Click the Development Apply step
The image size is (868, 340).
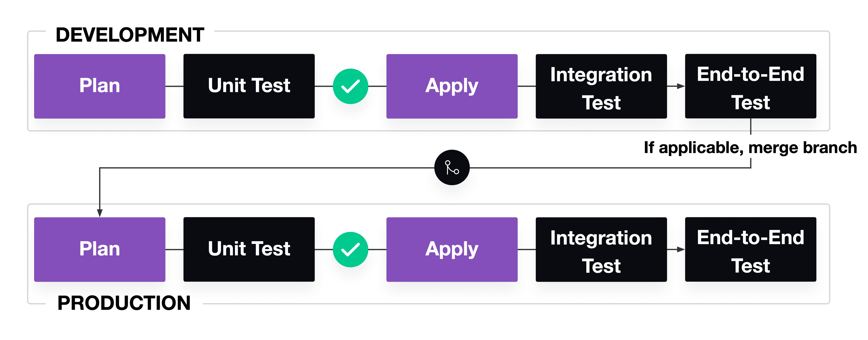pyautogui.click(x=452, y=86)
